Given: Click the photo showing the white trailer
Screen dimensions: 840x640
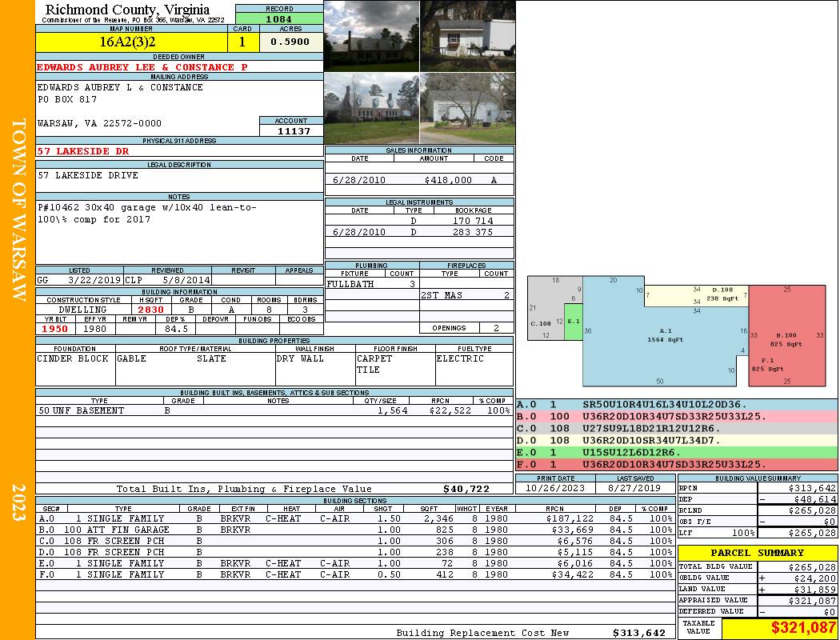Looking at the screenshot, I should (x=468, y=36).
